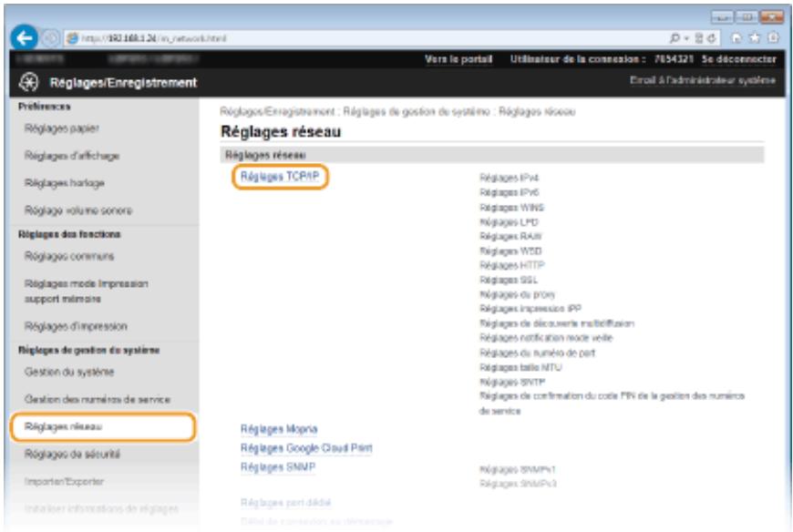The width and height of the screenshot is (793, 532).
Task: Open Réglages d'affichage in sidebar
Action: [x=72, y=156]
